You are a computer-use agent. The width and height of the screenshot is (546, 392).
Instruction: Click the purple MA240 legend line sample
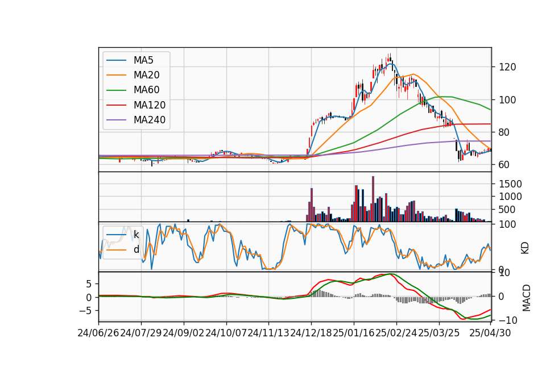tap(116, 120)
